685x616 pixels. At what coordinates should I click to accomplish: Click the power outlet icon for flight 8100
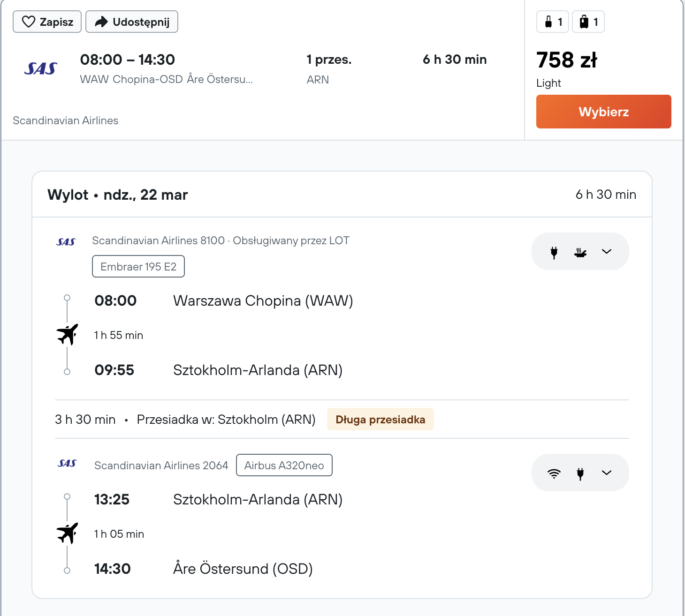point(554,252)
